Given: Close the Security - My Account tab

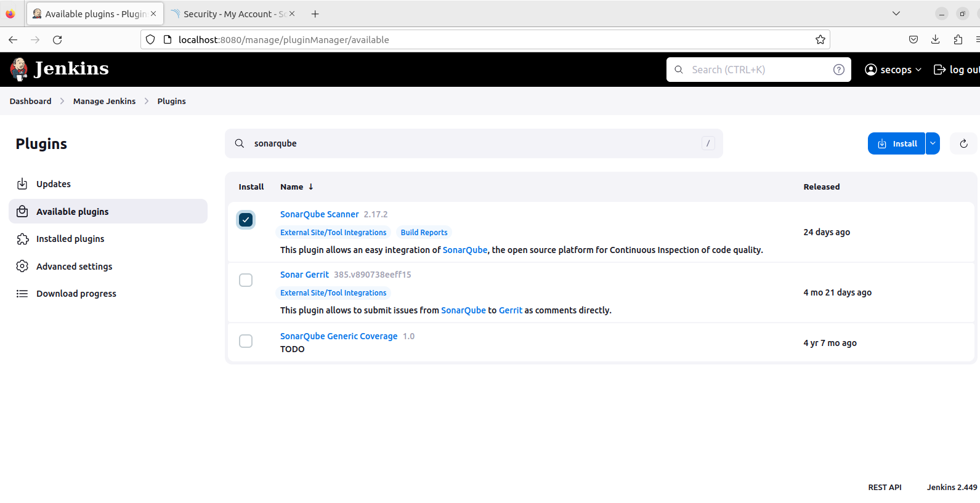Looking at the screenshot, I should point(292,14).
